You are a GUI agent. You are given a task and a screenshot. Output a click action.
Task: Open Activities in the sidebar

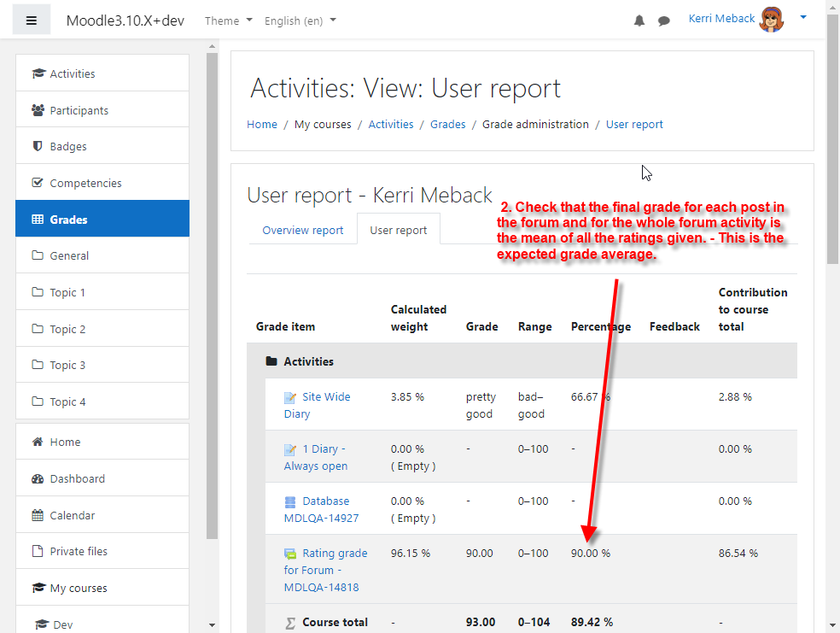(x=102, y=73)
